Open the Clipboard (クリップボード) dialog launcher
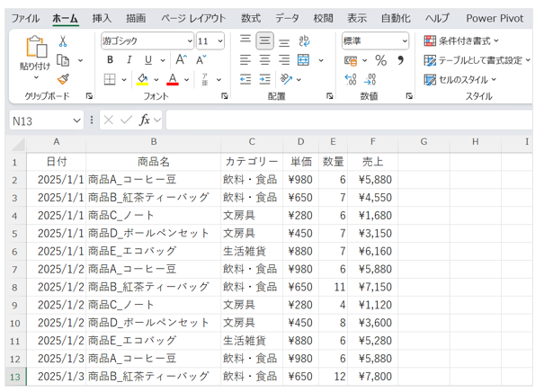This screenshot has height=392, width=544. [x=90, y=96]
